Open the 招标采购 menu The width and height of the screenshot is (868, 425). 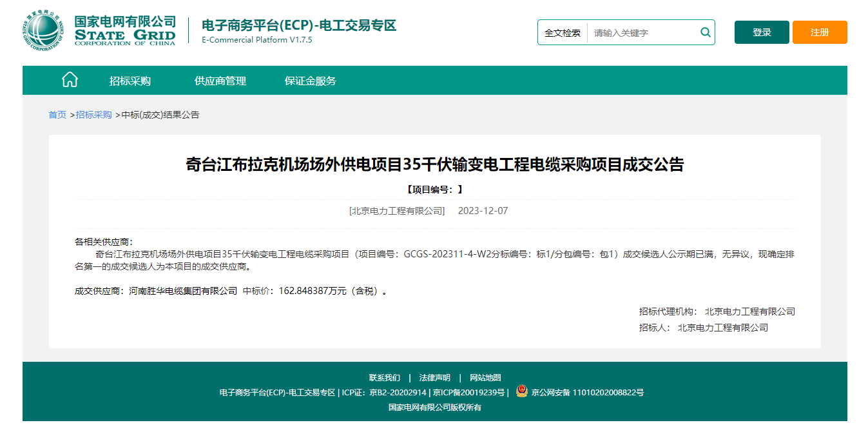tap(131, 81)
